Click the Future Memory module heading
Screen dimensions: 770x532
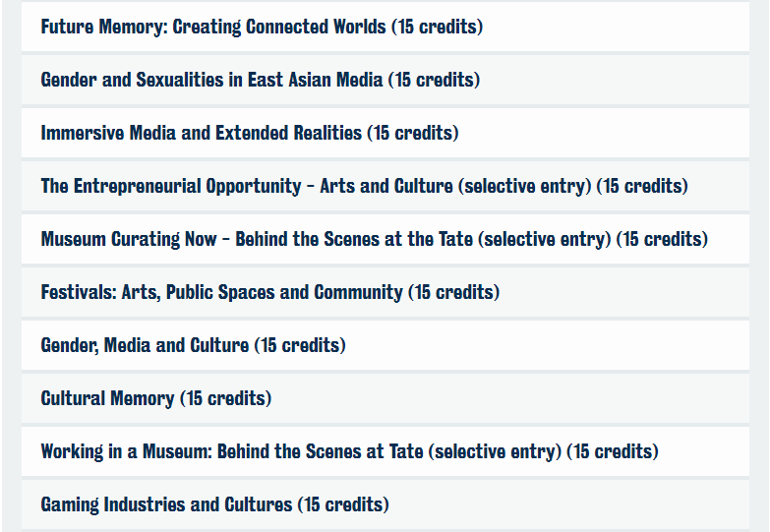pyautogui.click(x=262, y=27)
